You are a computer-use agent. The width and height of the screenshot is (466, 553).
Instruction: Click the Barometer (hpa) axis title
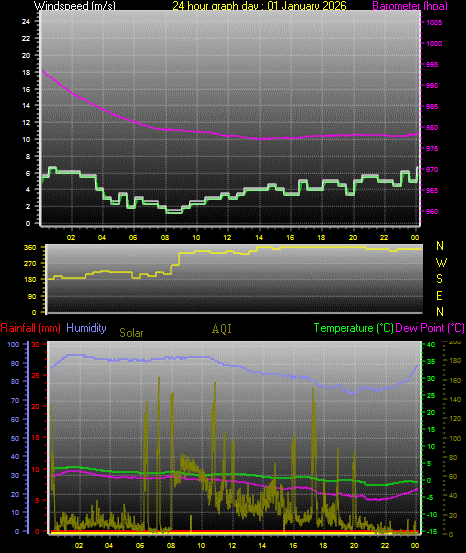point(410,5)
